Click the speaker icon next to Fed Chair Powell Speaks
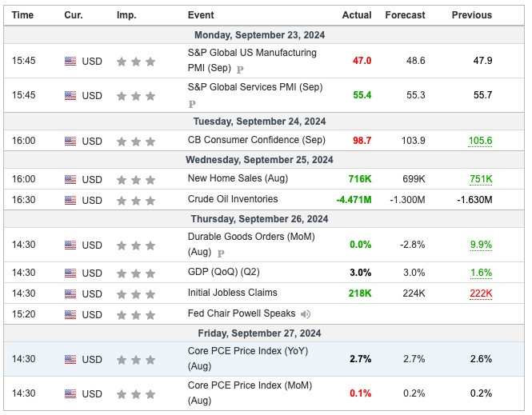532x415 pixels. click(x=306, y=314)
